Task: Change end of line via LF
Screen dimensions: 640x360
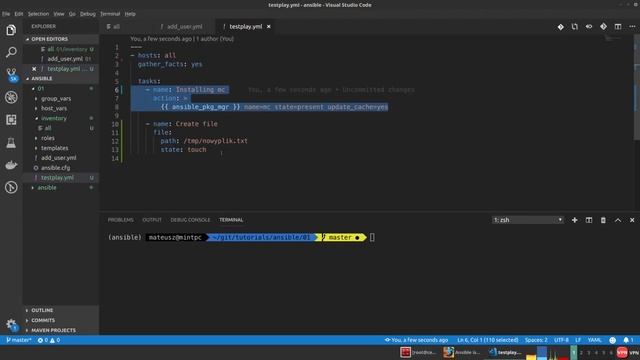Action: click(x=578, y=340)
